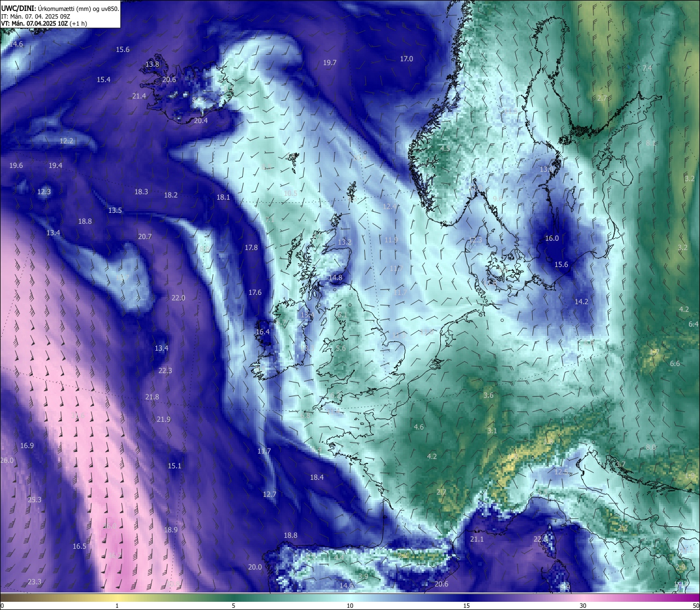700x610 pixels.
Task: Click the 18.2 map value
Action: point(171,195)
